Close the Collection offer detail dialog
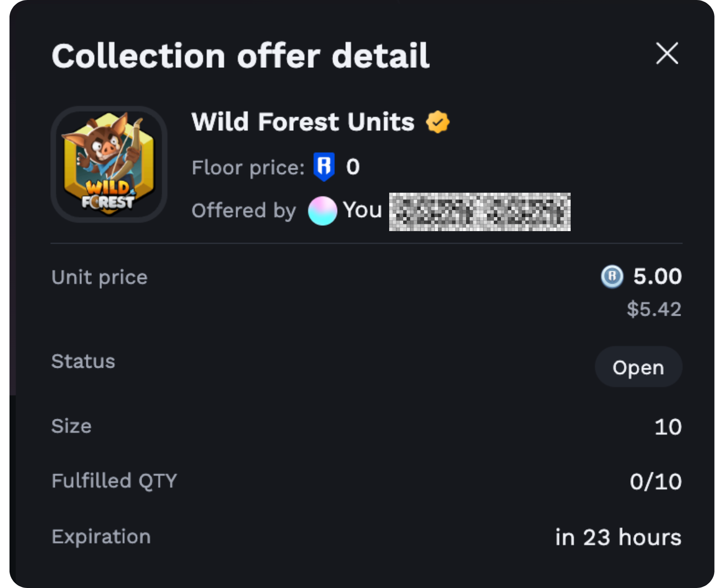724x588 pixels. pyautogui.click(x=667, y=53)
